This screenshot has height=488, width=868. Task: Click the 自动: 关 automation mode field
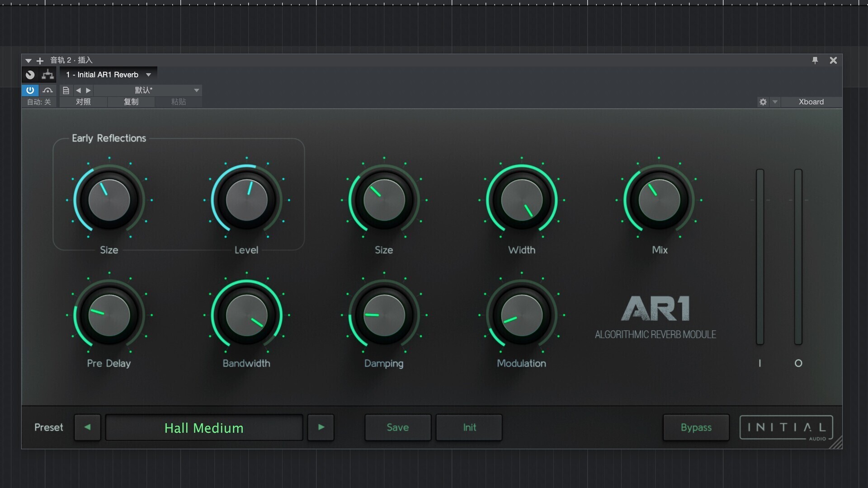point(39,102)
